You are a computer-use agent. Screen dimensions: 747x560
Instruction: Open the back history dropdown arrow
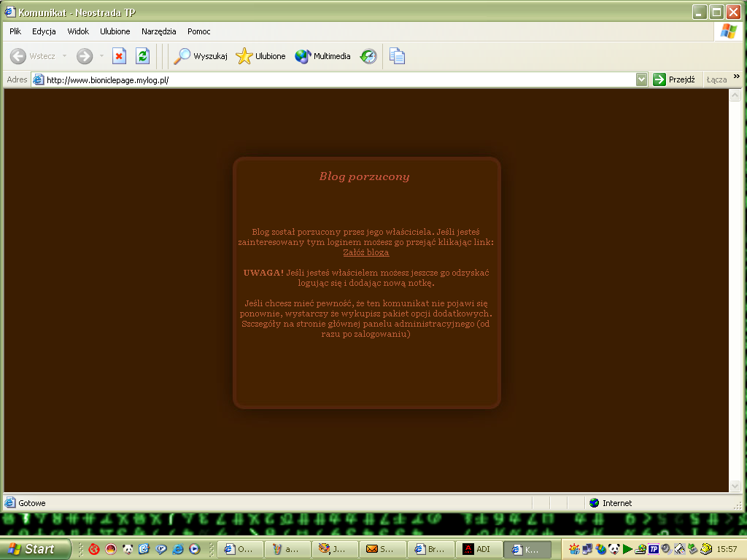point(65,56)
